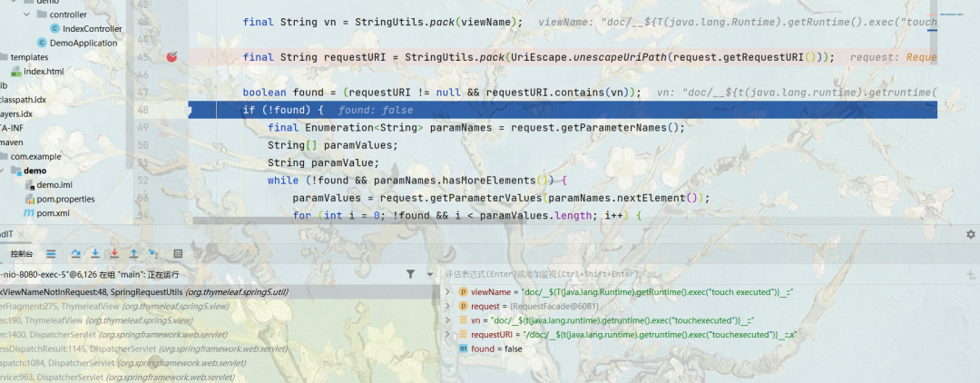Screen dimensions: 980x383
Task: Expand the requestURI variable node
Action: click(447, 335)
